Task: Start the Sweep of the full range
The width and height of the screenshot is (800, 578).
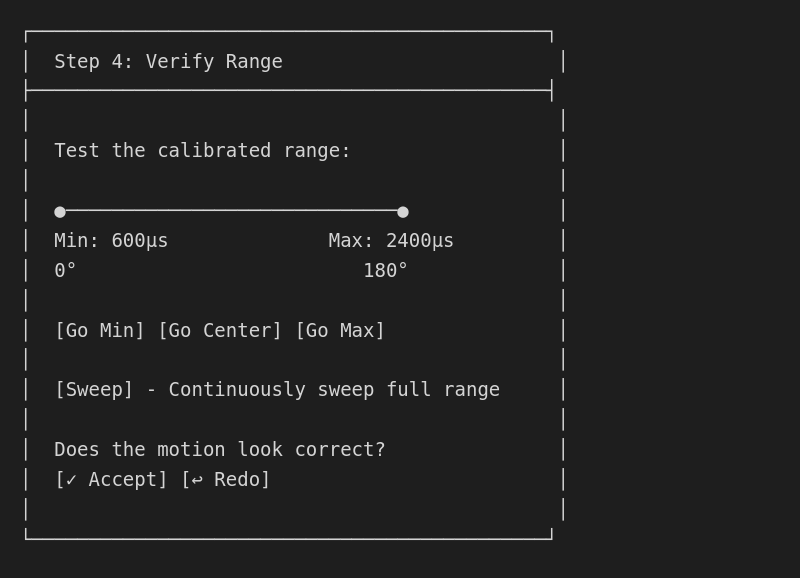Action: 90,389
